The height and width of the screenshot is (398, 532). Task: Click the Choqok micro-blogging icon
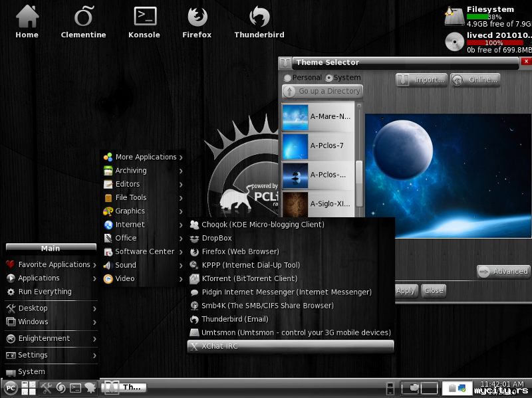tap(194, 225)
